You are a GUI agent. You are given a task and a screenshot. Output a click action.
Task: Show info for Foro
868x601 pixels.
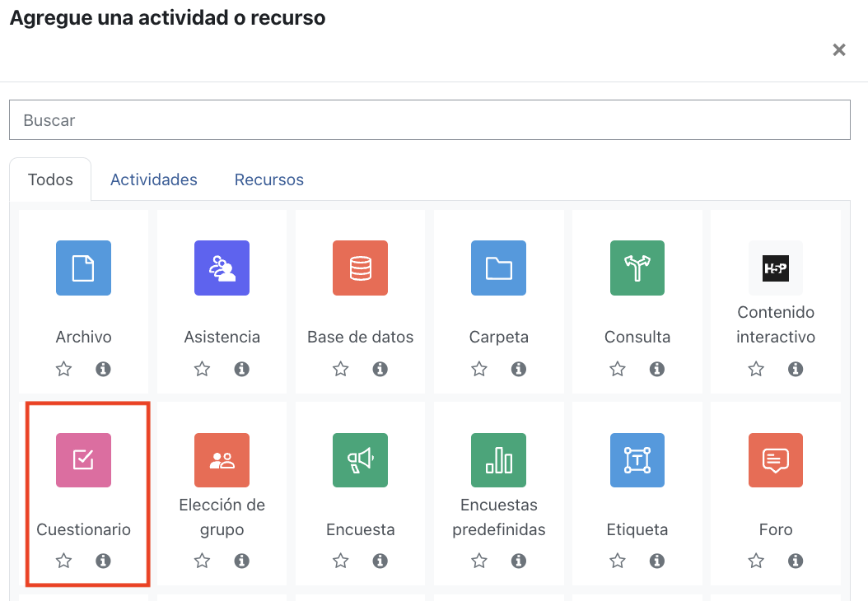(796, 561)
